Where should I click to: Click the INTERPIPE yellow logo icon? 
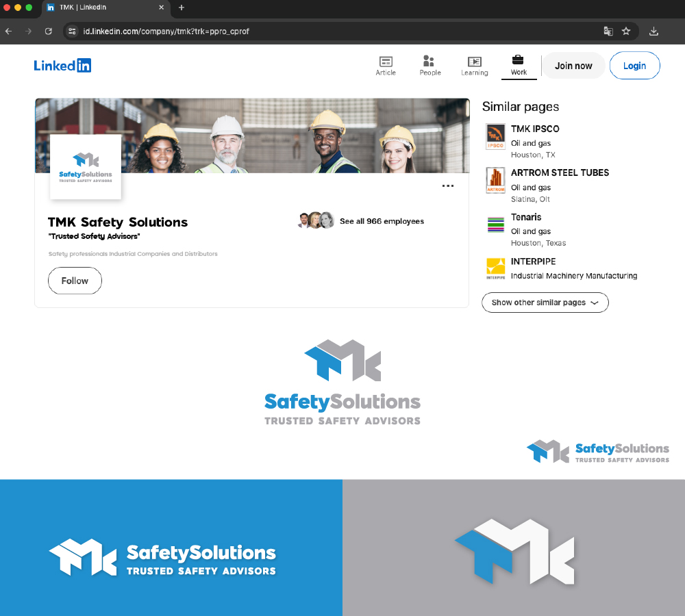[495, 268]
